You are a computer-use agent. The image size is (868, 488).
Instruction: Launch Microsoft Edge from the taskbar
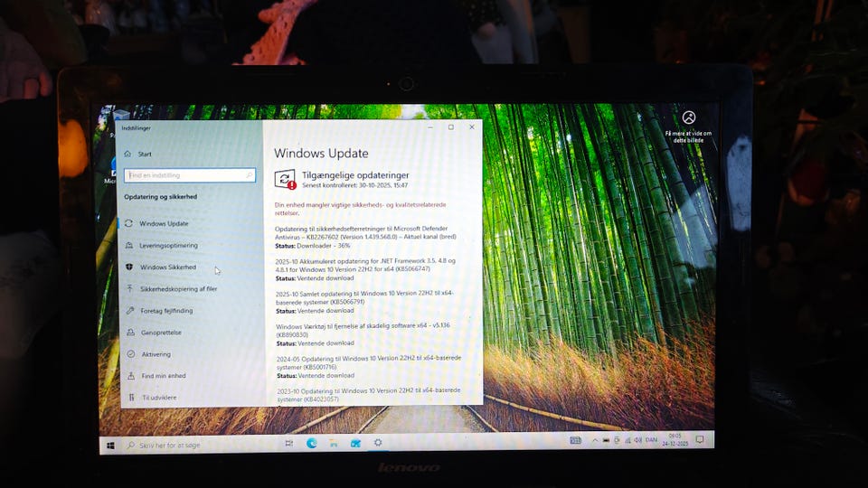[312, 443]
